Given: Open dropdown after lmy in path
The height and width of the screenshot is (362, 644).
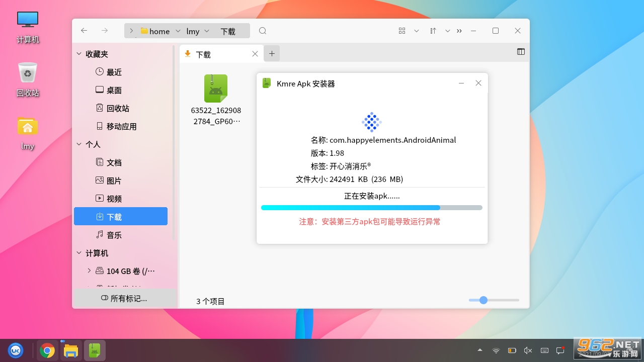Looking at the screenshot, I should (x=207, y=31).
